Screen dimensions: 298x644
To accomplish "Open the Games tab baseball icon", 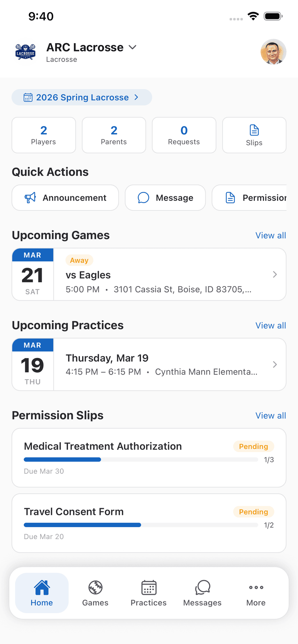I will (x=95, y=588).
